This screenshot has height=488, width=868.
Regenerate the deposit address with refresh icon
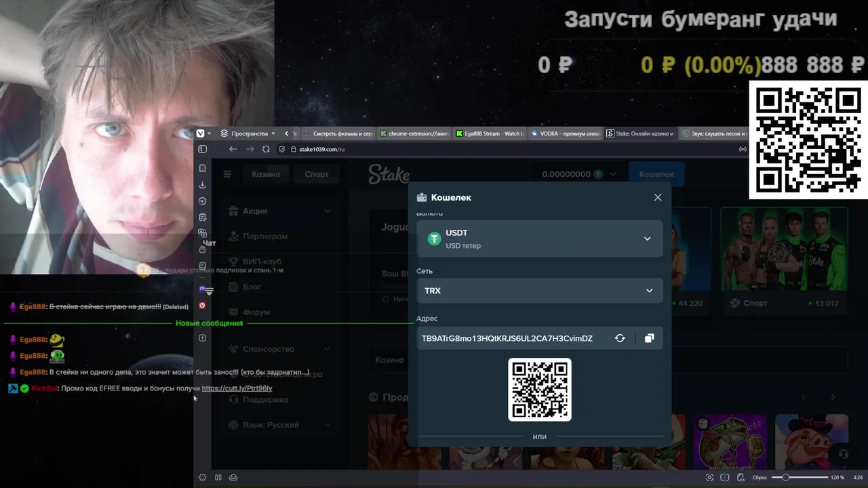coord(620,338)
